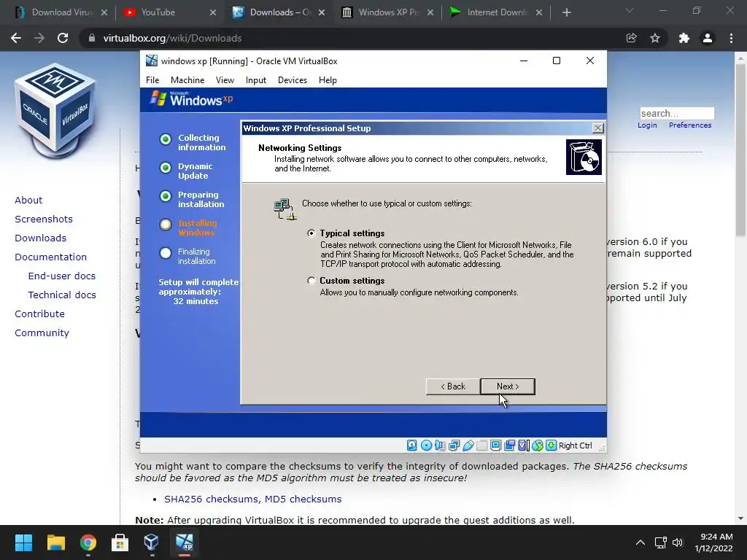Viewport: 747px width, 560px height.
Task: Open the Chrome profile icon
Action: [708, 38]
